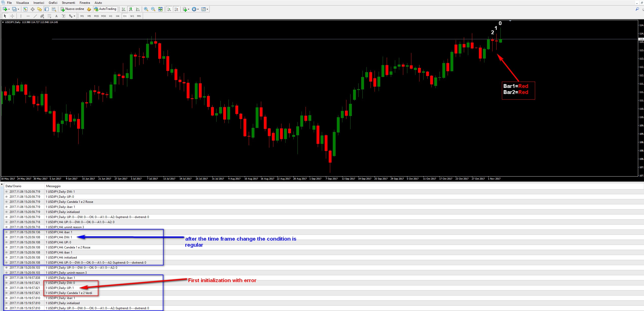Toggle Auto Scroll for the chart
The height and width of the screenshot is (311, 644).
click(169, 9)
